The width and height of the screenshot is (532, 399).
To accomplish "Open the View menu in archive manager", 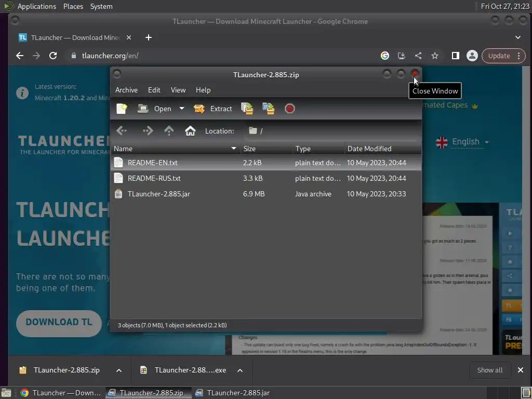I will [x=178, y=90].
